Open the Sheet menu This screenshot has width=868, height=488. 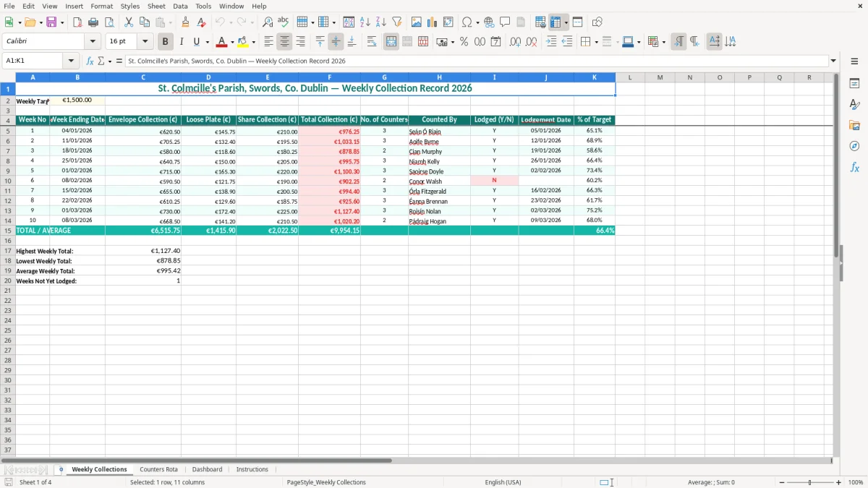pyautogui.click(x=156, y=6)
